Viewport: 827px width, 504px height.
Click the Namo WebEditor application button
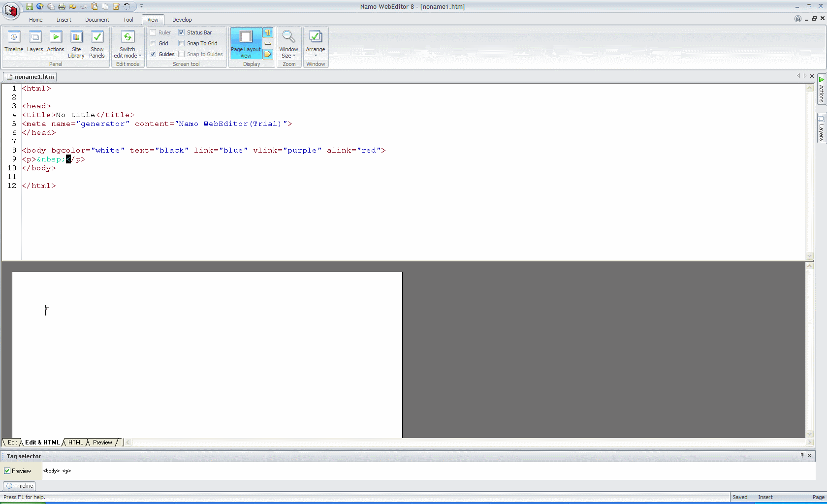pos(11,11)
